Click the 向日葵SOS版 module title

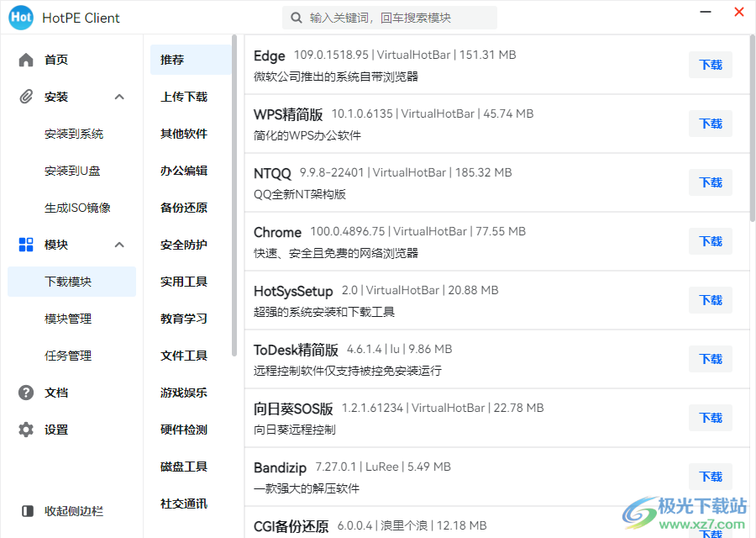click(x=293, y=409)
